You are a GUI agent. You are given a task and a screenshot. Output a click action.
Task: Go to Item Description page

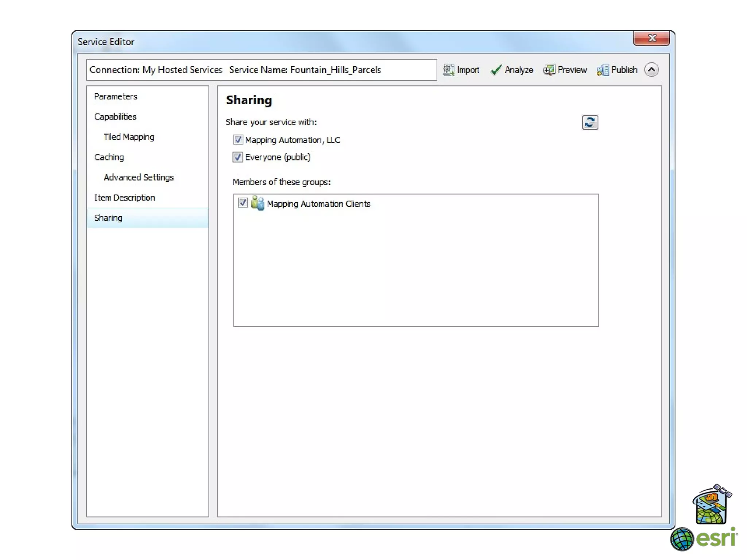click(x=124, y=198)
